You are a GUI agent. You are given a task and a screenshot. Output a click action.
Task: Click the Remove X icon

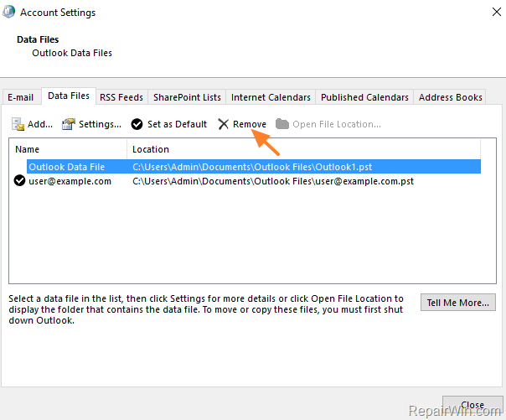click(224, 124)
